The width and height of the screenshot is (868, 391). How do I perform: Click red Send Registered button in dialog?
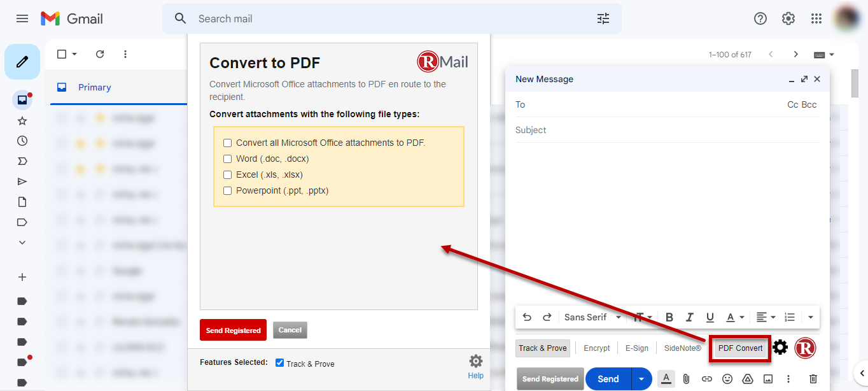(233, 330)
